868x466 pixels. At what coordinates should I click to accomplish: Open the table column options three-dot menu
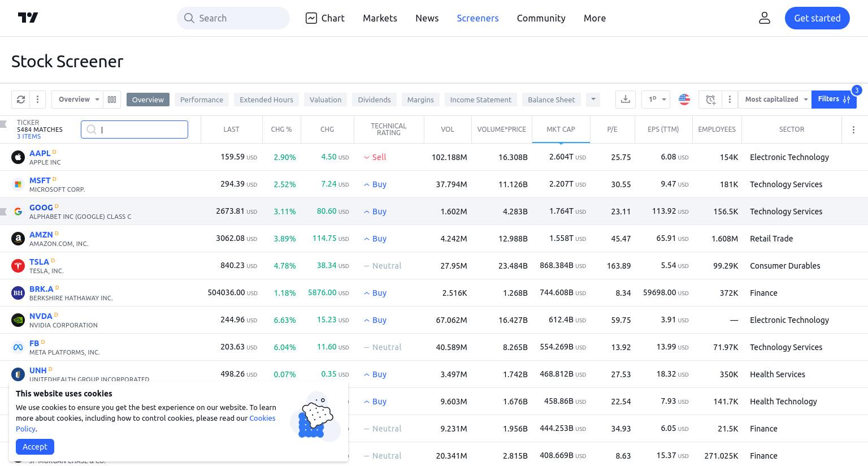tap(853, 130)
